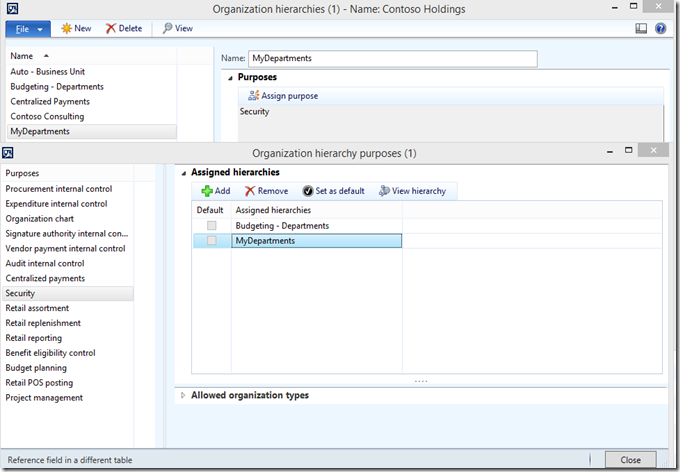Toggle Default checkbox for MyDepartments row
680x472 pixels.
(211, 241)
